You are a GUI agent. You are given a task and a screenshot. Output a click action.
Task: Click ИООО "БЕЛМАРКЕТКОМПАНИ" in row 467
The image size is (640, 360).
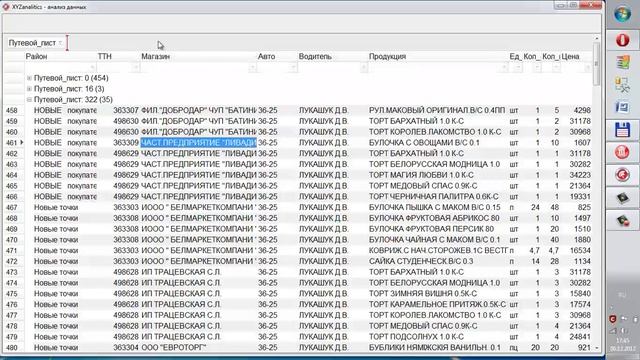(x=199, y=207)
